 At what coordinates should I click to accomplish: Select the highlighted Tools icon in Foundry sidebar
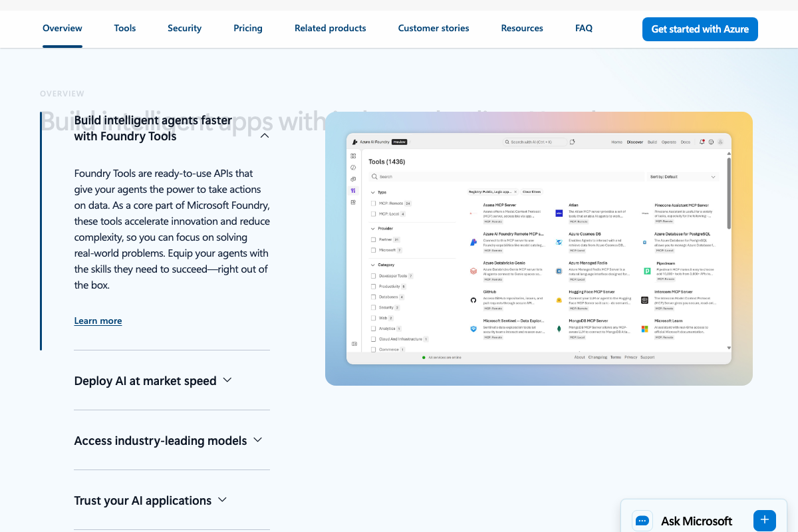point(353,190)
